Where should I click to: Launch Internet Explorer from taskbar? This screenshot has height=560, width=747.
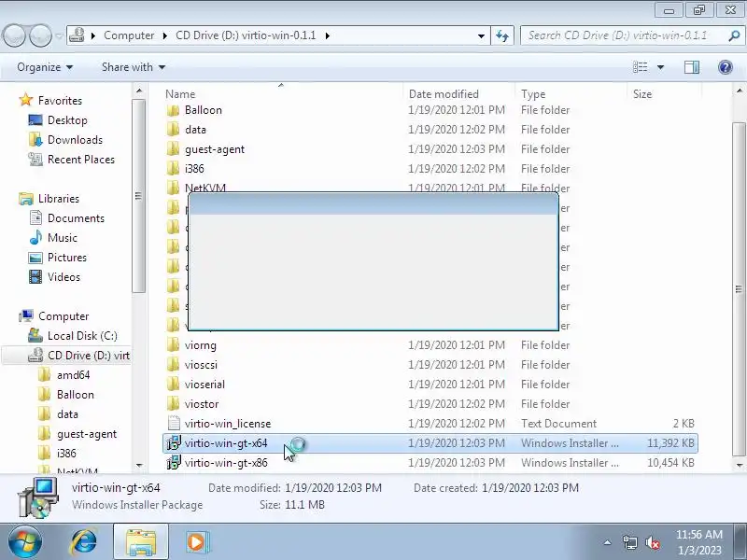tap(83, 542)
